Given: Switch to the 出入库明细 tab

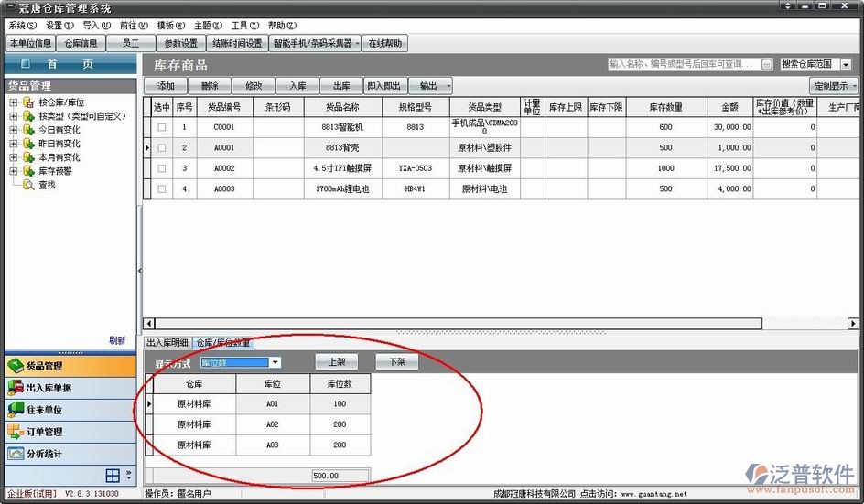Looking at the screenshot, I should coord(167,343).
